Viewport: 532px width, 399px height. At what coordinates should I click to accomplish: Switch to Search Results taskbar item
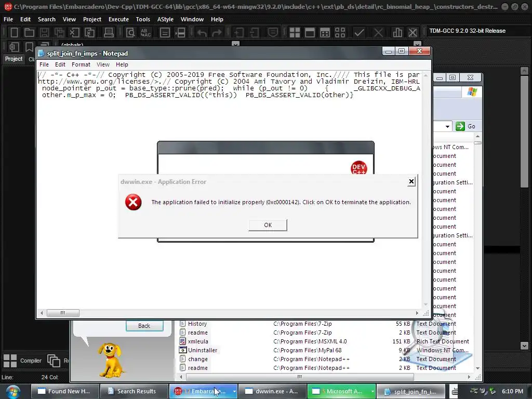pos(135,391)
